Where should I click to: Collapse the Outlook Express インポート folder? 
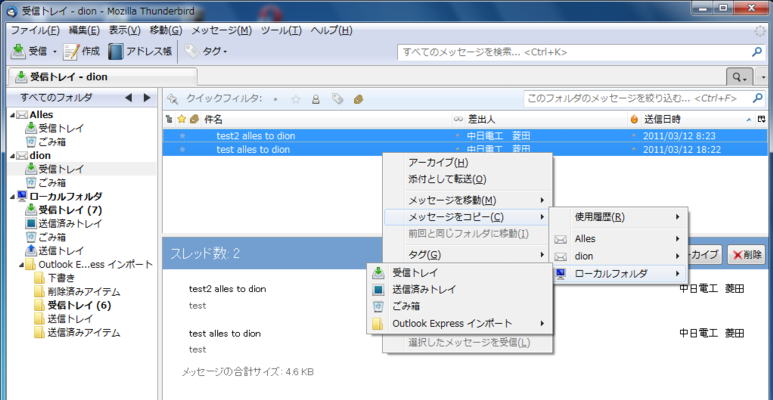pos(21,264)
